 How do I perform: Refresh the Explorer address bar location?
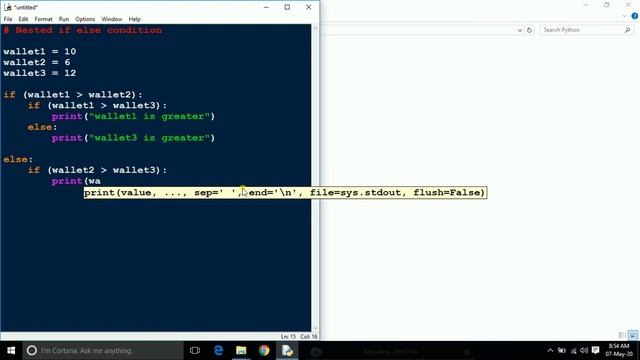529,30
